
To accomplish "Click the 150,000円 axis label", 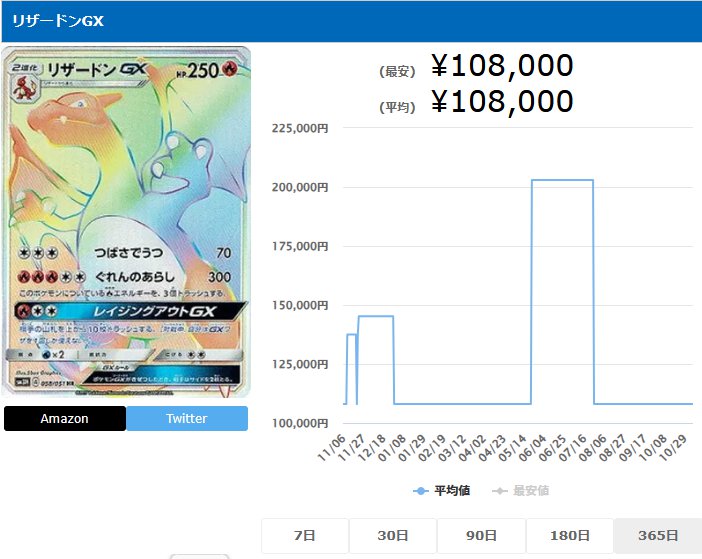I will pos(300,305).
